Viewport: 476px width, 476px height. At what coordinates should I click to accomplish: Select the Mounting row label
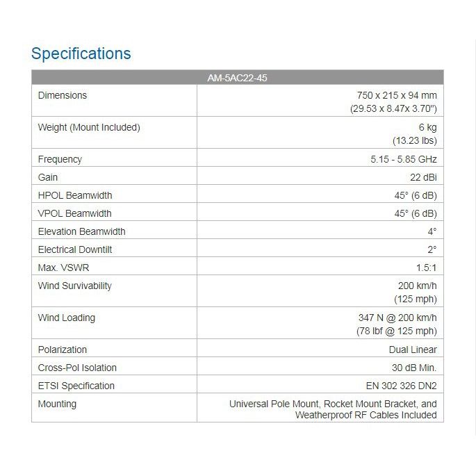click(x=58, y=404)
